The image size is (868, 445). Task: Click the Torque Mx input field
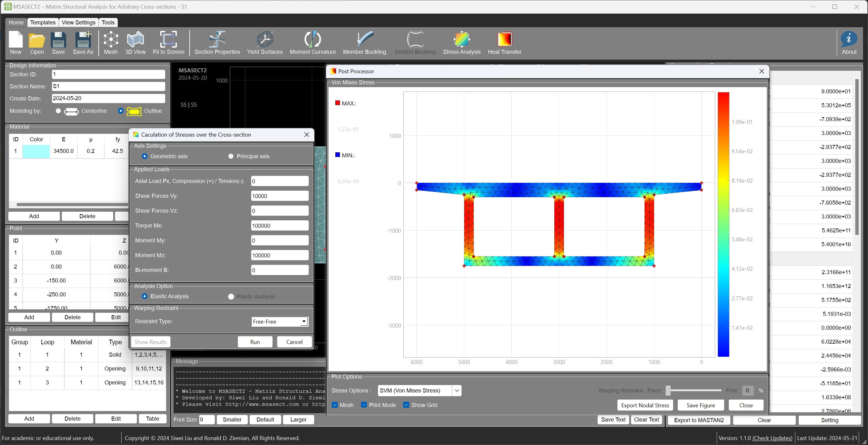click(x=280, y=226)
